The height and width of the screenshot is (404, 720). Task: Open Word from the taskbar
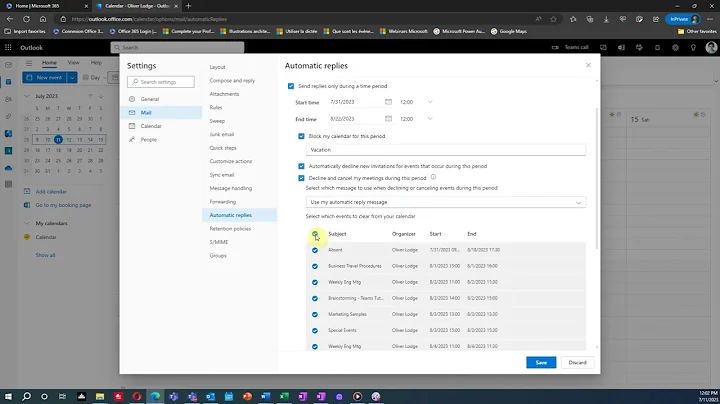click(265, 396)
